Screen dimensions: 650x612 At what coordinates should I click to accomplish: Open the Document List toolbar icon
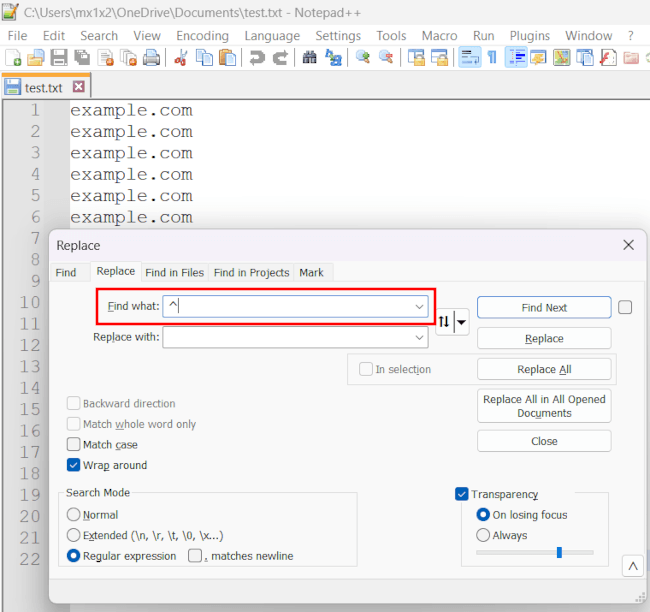coord(585,58)
